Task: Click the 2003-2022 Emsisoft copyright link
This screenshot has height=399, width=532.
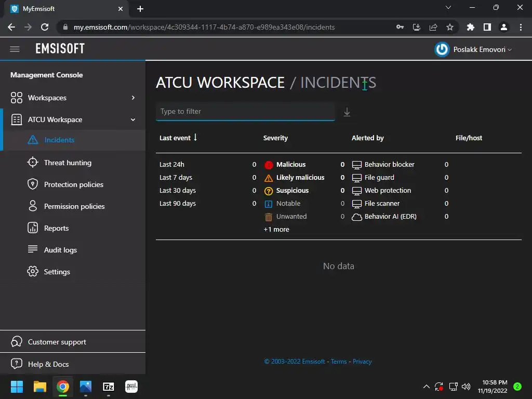Action: pos(295,362)
